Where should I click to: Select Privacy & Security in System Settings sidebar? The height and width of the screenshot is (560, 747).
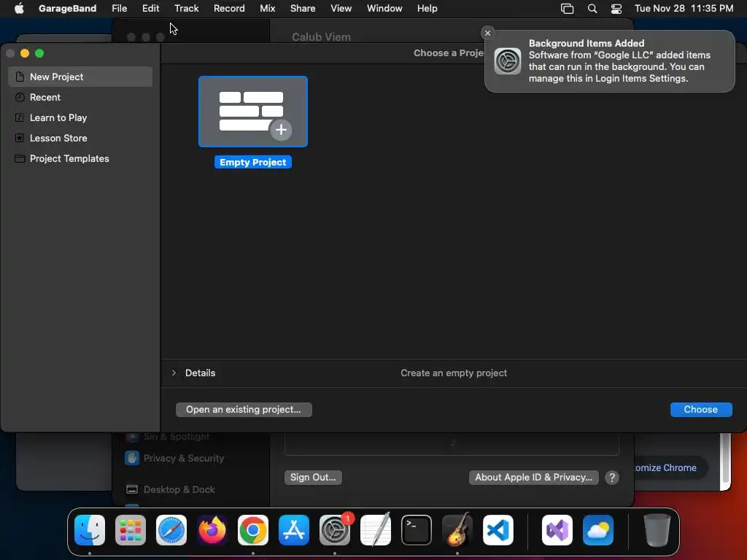(174, 458)
